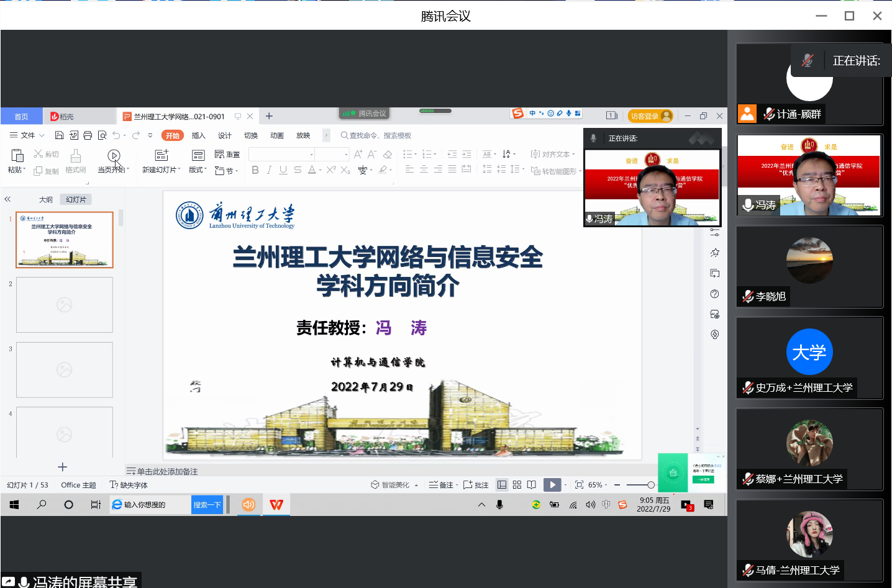892x588 pixels.
Task: Click the 访客登录 login button
Action: 650,116
